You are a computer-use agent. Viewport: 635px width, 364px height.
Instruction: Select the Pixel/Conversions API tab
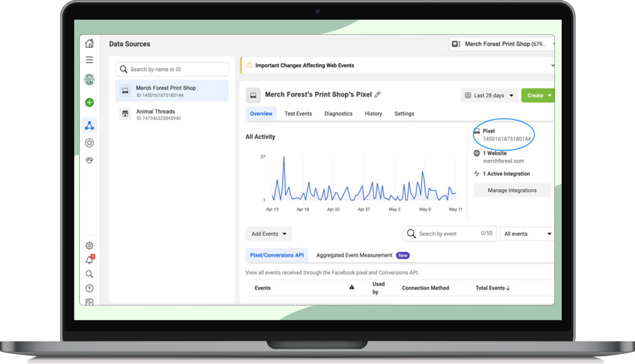[x=276, y=255]
